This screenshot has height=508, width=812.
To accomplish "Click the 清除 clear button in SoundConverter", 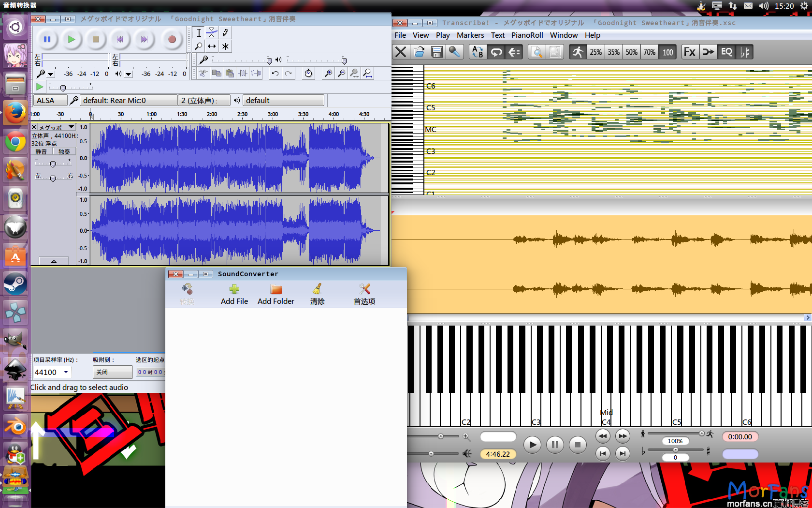I will (x=317, y=294).
